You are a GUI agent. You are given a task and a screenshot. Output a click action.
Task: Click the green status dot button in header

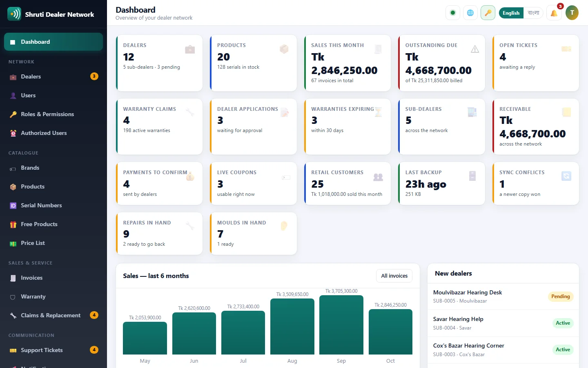tap(452, 13)
